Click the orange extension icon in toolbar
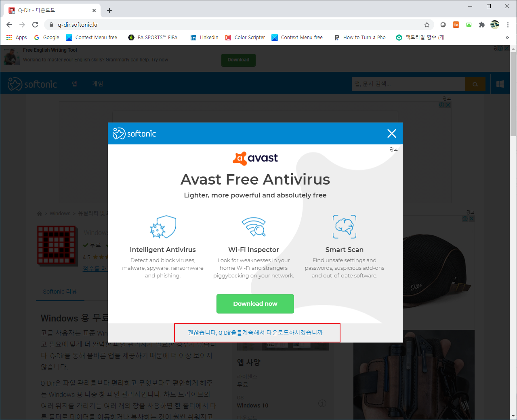 click(x=456, y=25)
